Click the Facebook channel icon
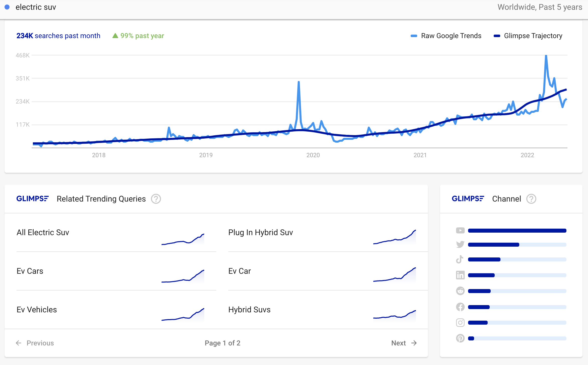Viewport: 588px width, 365px height. 460,307
